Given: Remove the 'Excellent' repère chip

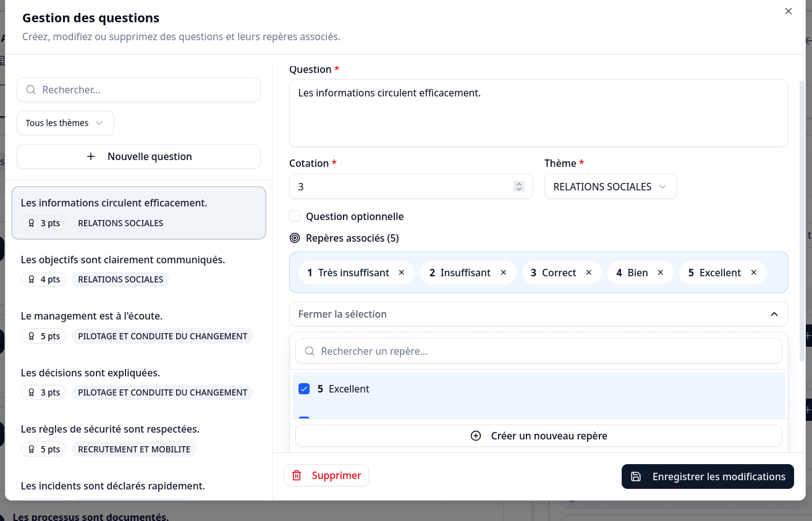Looking at the screenshot, I should [754, 273].
